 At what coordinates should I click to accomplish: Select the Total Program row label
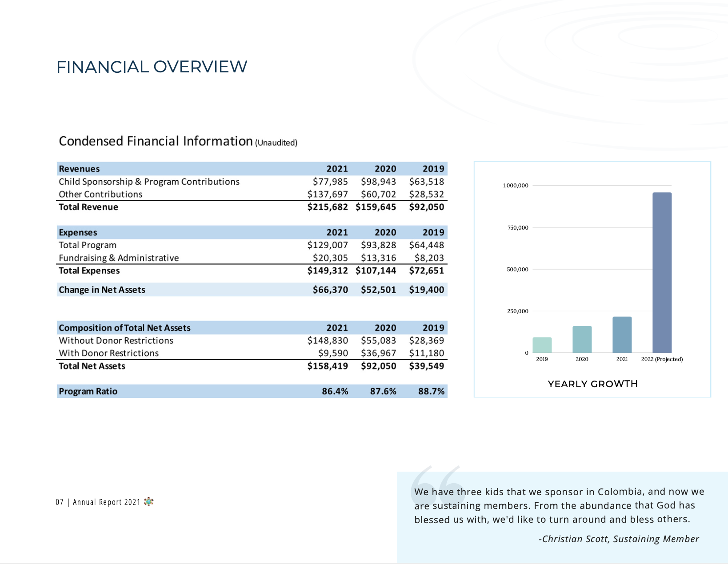pos(88,245)
